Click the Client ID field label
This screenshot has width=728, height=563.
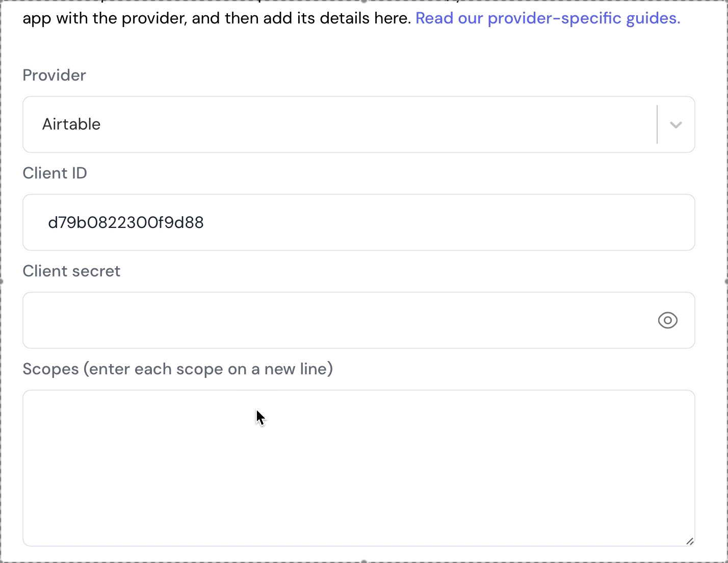tap(55, 173)
